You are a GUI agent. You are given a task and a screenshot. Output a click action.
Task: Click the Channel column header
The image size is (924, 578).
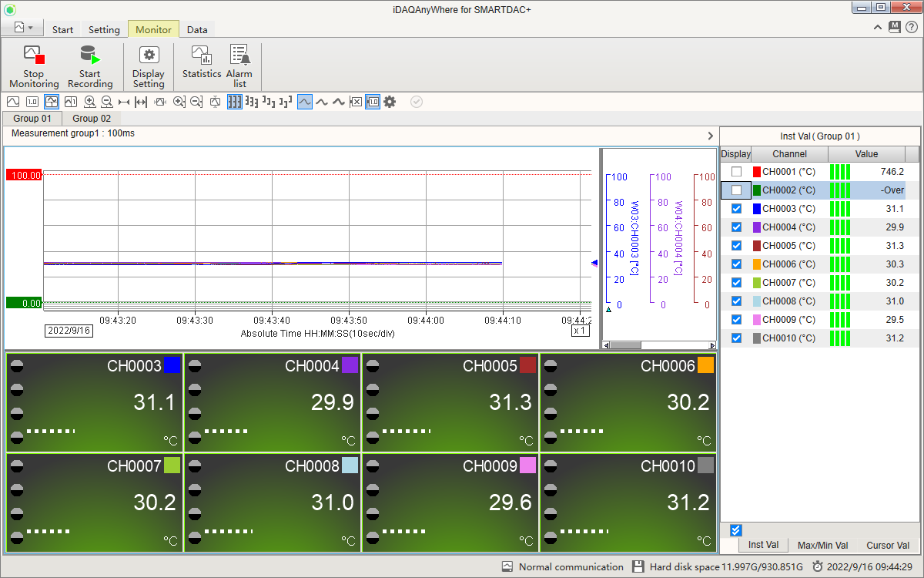click(x=789, y=154)
